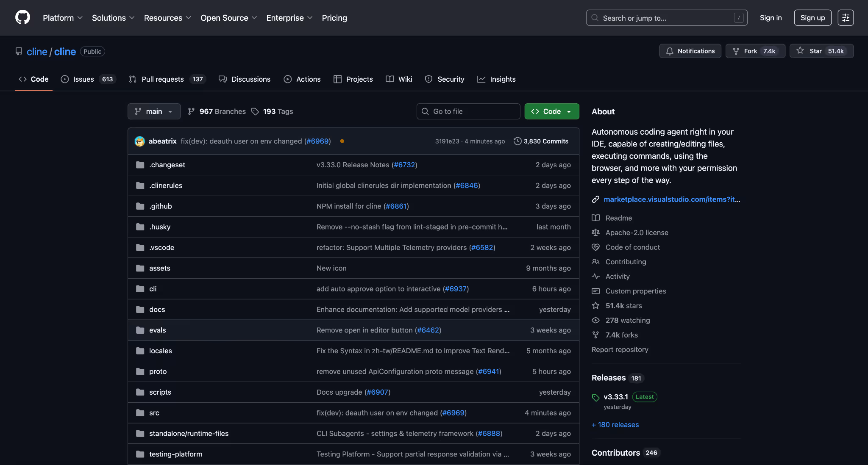Open the green Code dropdown
868x465 pixels.
[x=551, y=111]
